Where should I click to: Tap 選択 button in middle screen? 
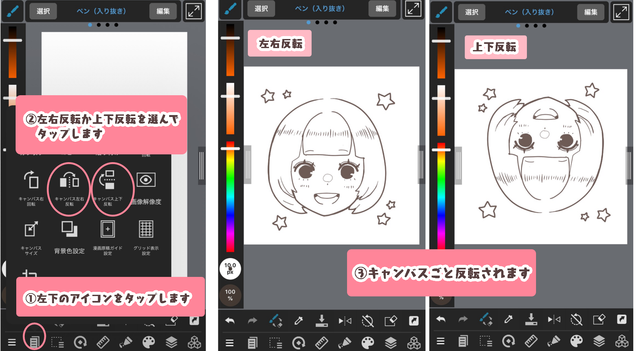click(261, 8)
